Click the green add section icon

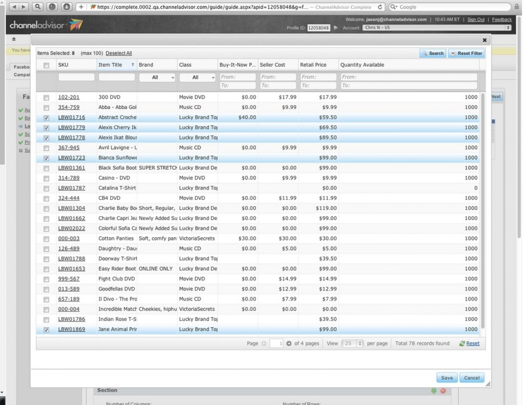(x=434, y=391)
